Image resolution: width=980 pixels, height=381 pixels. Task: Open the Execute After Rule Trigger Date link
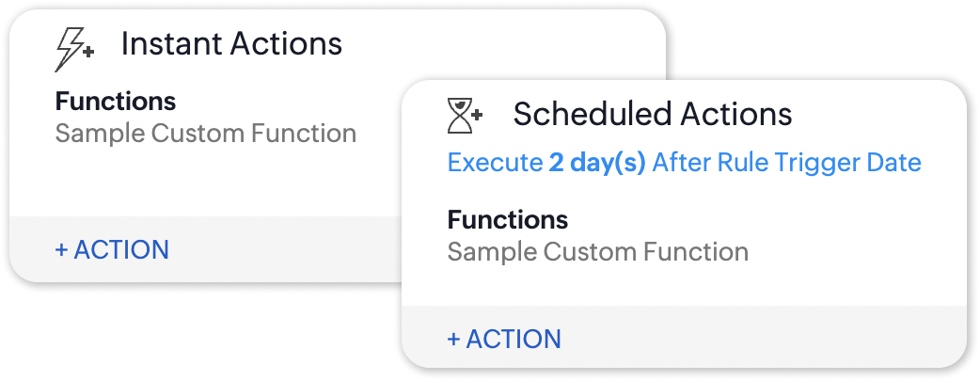click(x=684, y=163)
